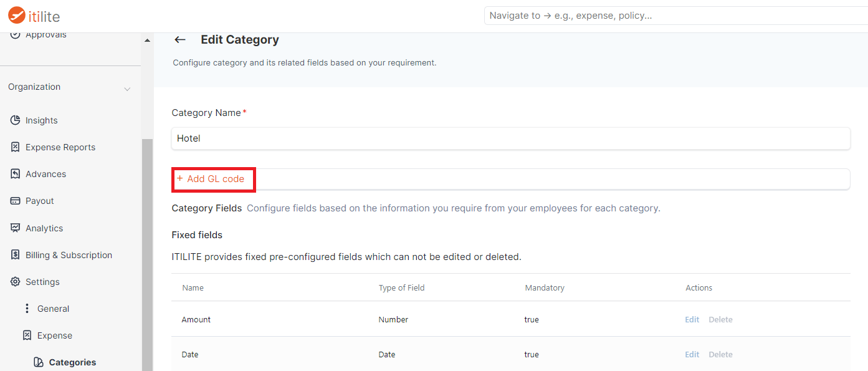Go back using the left arrow
868x371 pixels.
point(180,40)
